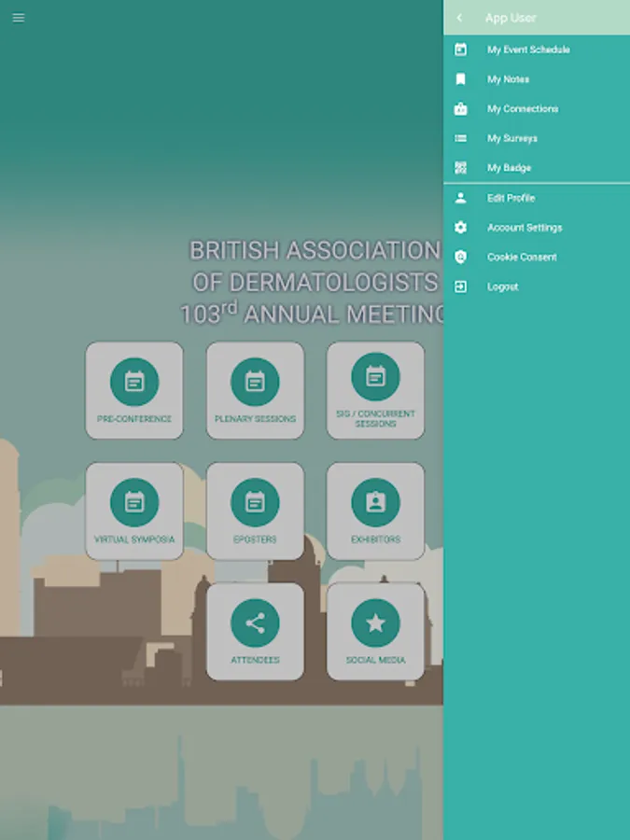Select My Badge menu entry

point(537,168)
